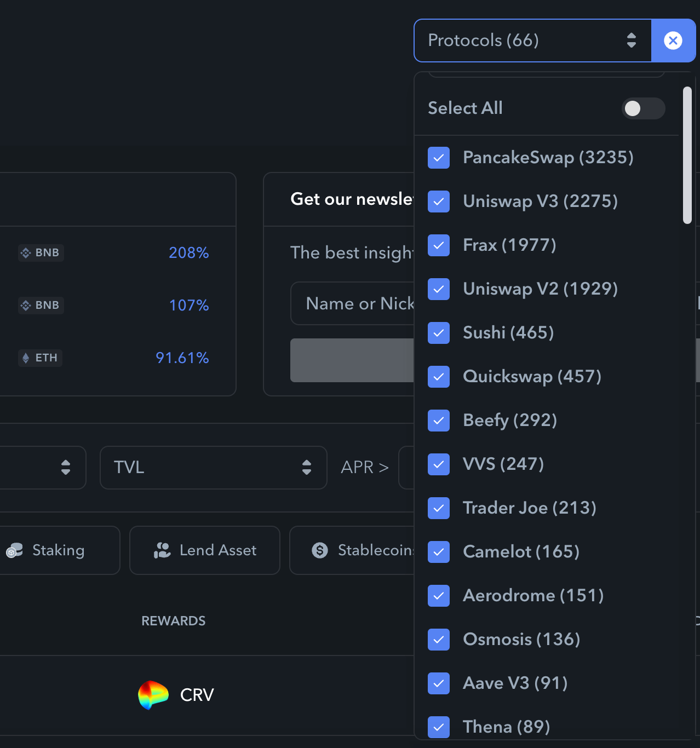Image resolution: width=700 pixels, height=748 pixels.
Task: Uncheck the Trader Joe (213) checkbox
Action: (439, 508)
